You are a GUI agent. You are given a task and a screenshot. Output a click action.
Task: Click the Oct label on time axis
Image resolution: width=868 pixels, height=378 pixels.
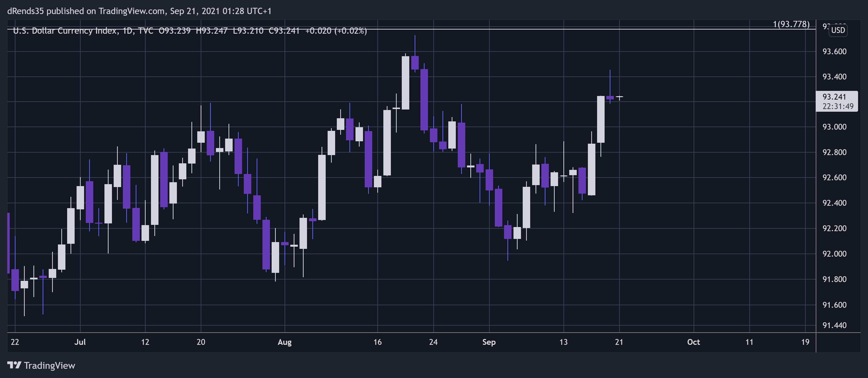coord(694,342)
